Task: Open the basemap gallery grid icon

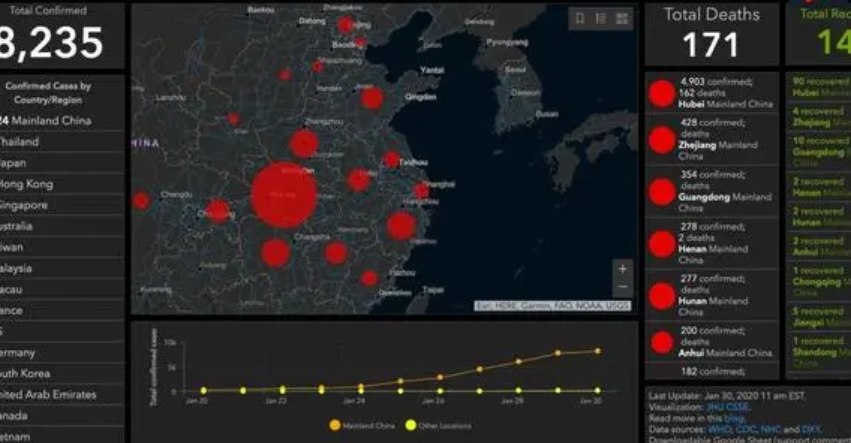Action: [x=623, y=18]
